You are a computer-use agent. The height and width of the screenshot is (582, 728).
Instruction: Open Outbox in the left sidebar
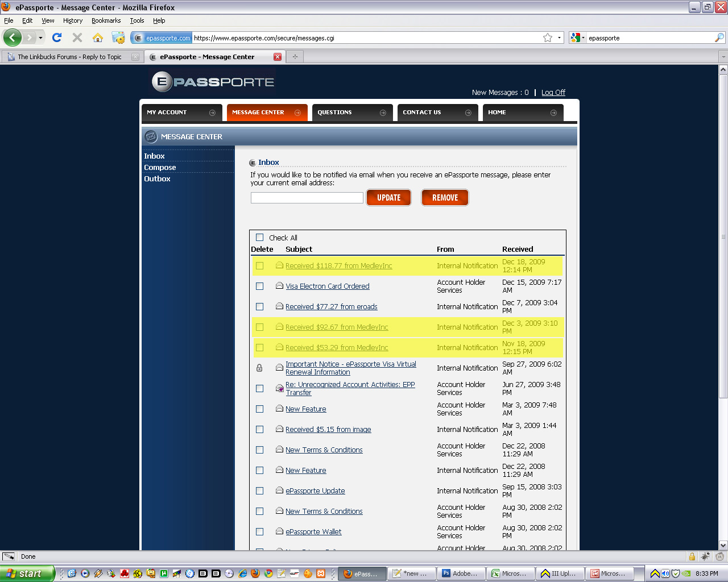[x=157, y=178]
